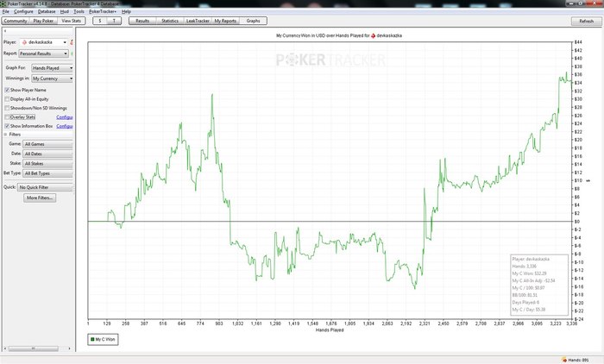Toggle the My C Won legend item
Viewport: 604px width, 364px height.
pos(103,339)
